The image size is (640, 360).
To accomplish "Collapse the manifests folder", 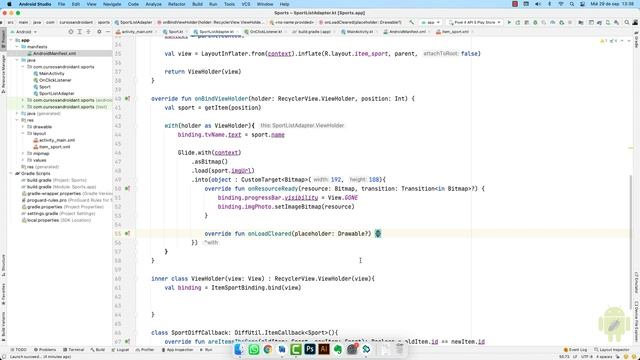I will tap(17, 47).
